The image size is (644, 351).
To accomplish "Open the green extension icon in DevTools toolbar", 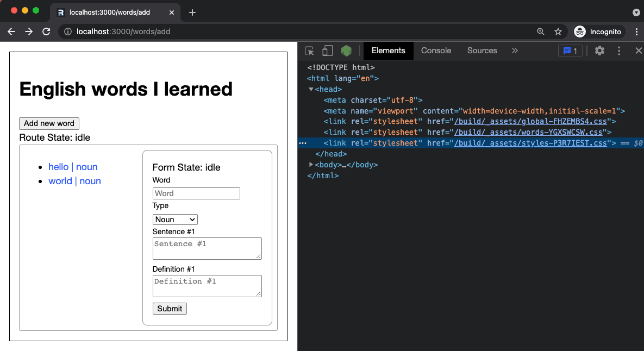I will 346,50.
